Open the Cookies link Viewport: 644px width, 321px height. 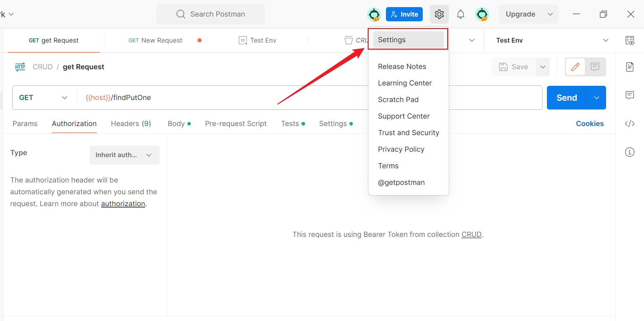pyautogui.click(x=590, y=124)
